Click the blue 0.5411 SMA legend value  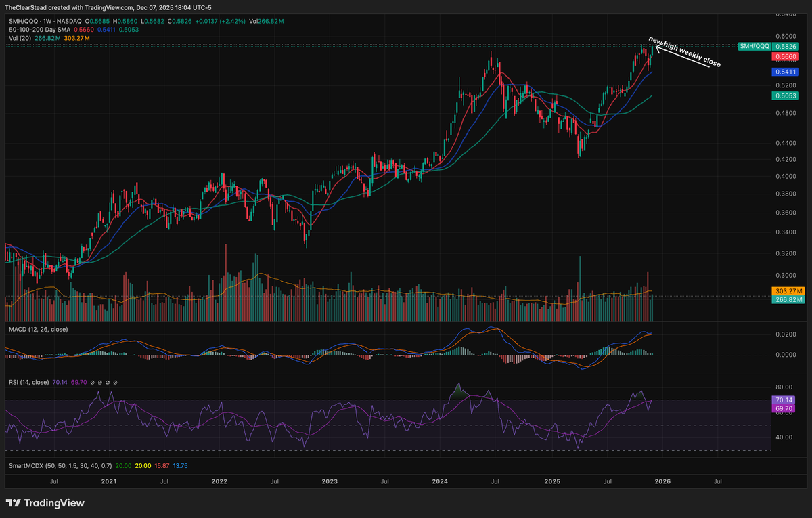[x=105, y=30]
